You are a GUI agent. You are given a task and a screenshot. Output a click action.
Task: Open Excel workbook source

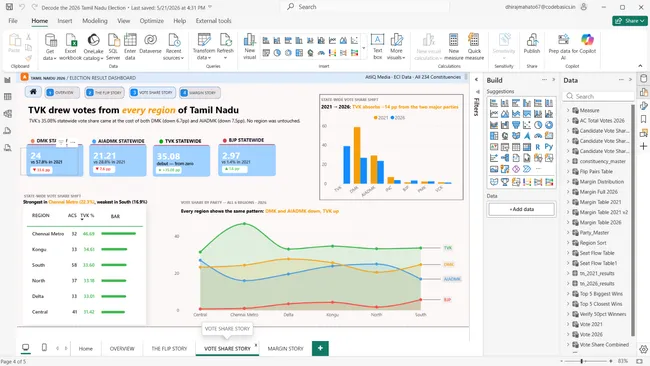tap(70, 47)
